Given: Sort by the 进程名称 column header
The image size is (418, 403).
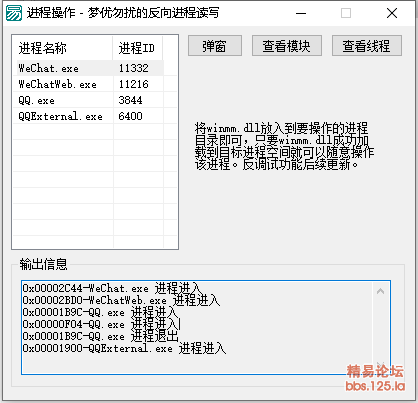Looking at the screenshot, I should click(63, 48).
